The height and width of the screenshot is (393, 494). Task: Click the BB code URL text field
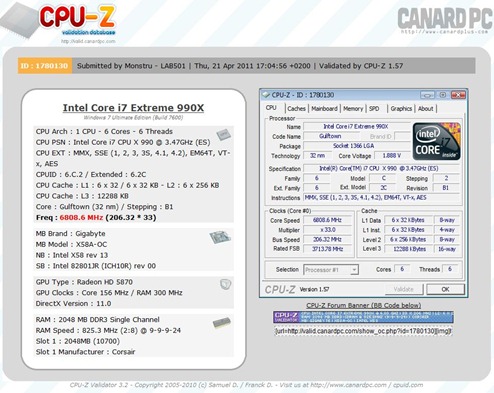click(363, 331)
